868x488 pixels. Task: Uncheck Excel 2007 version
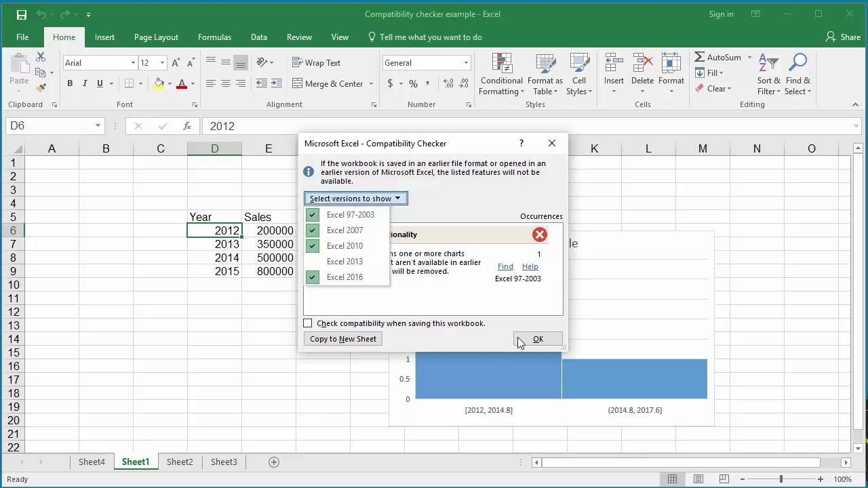pos(313,230)
